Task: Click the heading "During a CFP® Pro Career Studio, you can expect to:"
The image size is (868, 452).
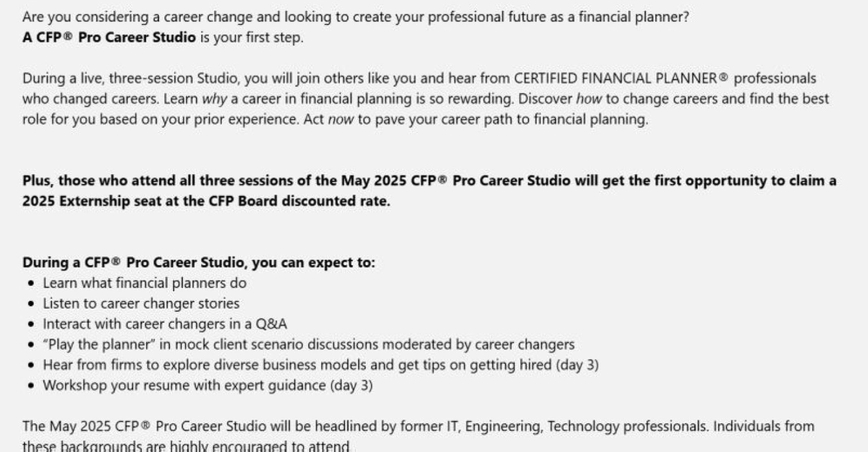Action: [199, 263]
